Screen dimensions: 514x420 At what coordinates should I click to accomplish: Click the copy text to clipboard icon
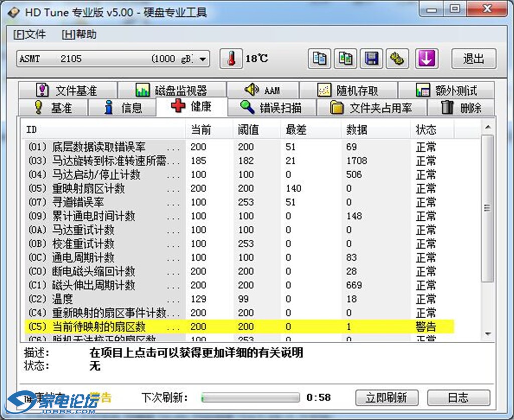click(319, 59)
